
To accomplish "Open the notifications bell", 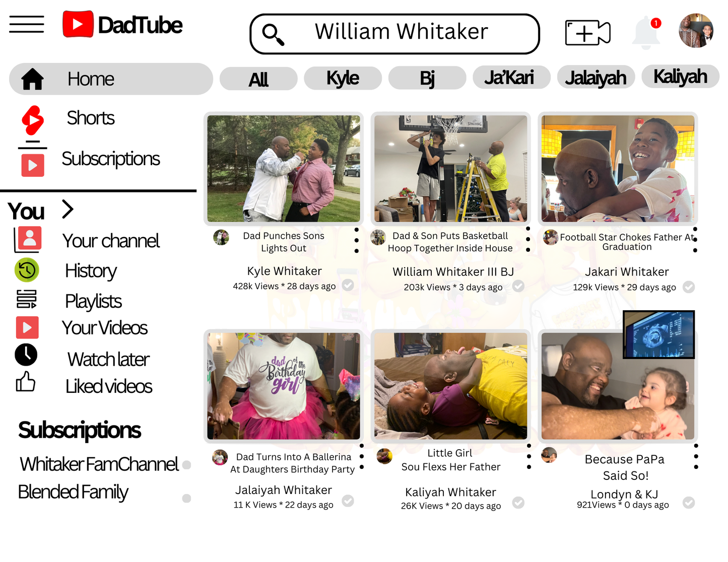I will [x=646, y=33].
